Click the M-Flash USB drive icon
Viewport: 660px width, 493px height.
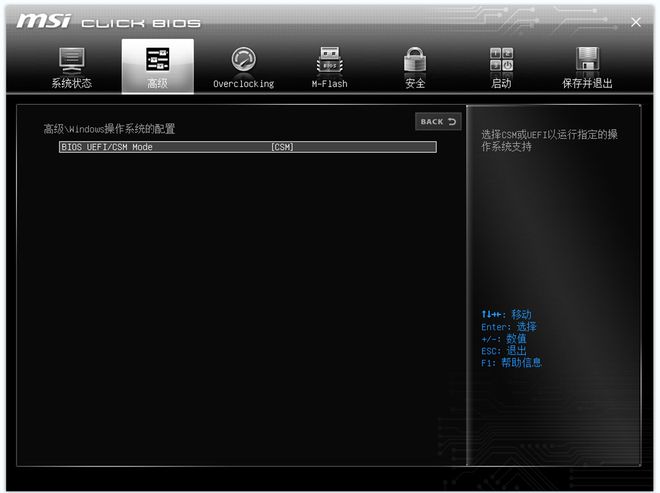tap(329, 60)
